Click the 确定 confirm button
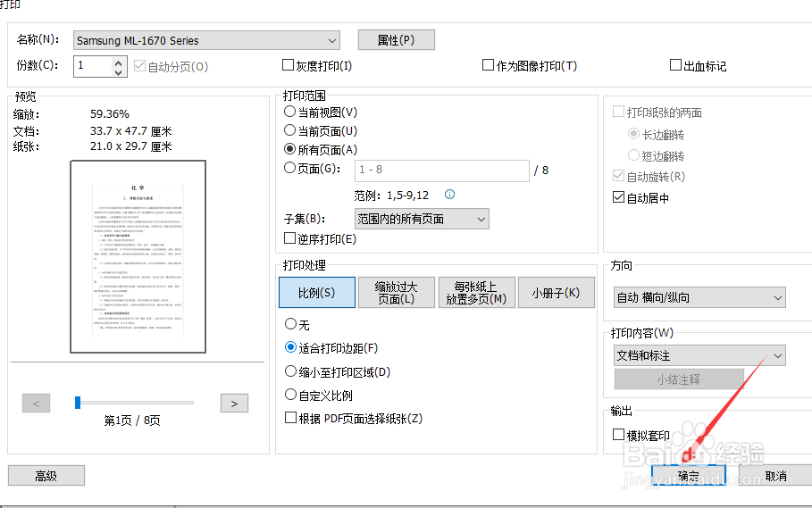The height and width of the screenshot is (508, 812). [x=689, y=475]
